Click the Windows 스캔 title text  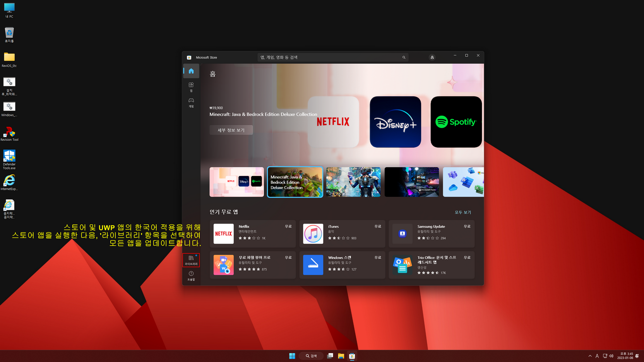coord(339,258)
